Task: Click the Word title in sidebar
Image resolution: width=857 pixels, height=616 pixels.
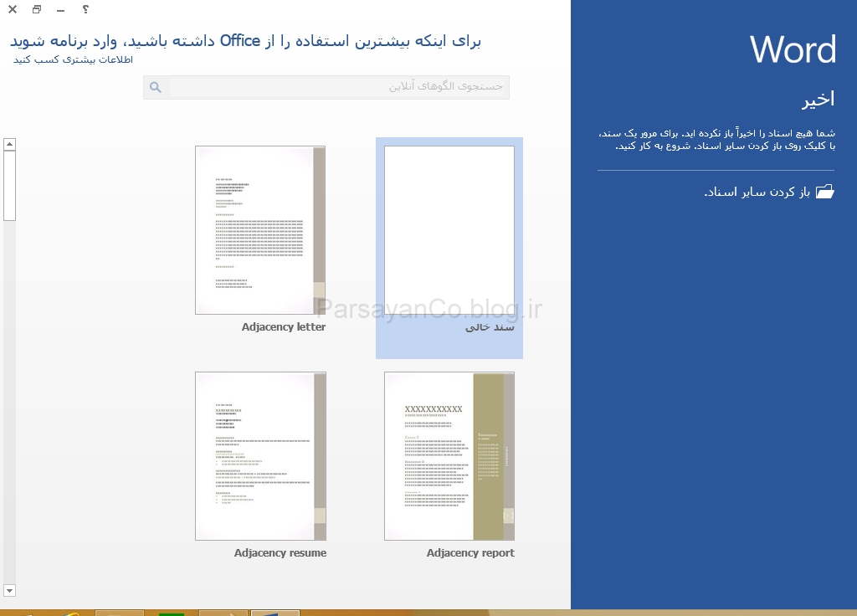Action: [793, 49]
